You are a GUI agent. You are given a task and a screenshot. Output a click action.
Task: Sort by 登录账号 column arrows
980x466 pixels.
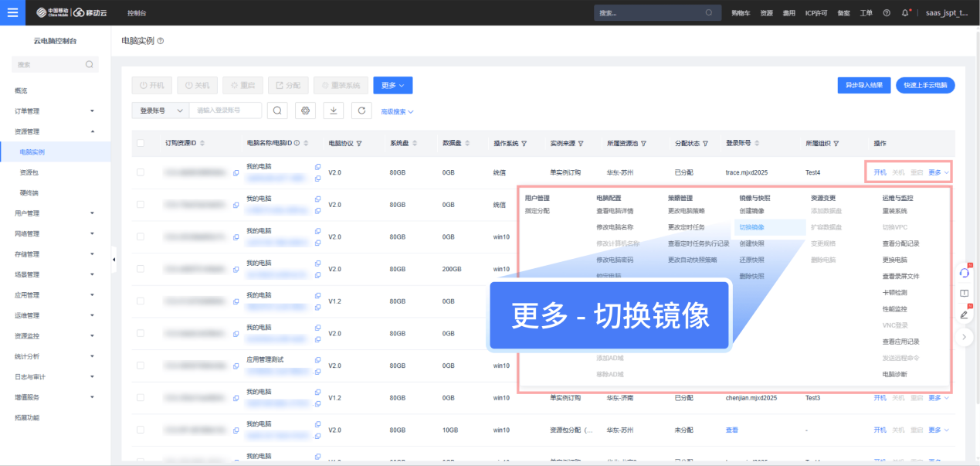coord(758,144)
